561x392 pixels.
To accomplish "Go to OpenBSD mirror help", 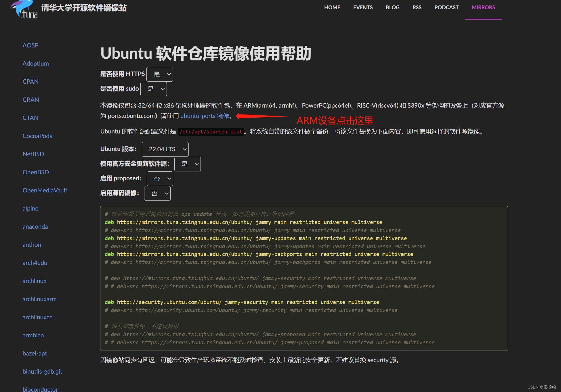I will [x=36, y=172].
